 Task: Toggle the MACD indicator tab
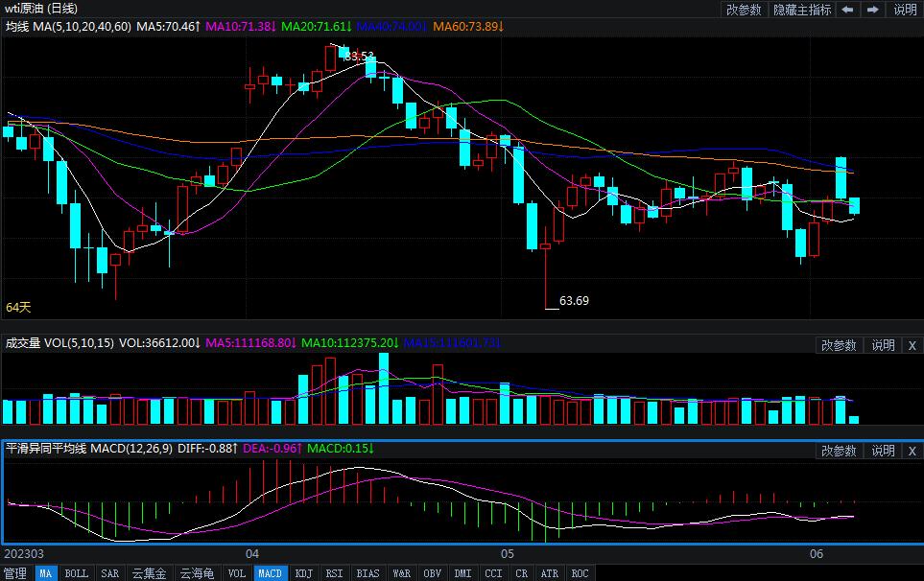point(270,573)
